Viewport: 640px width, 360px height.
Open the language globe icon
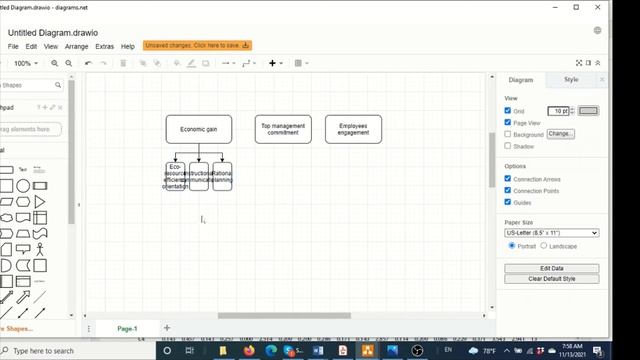pos(597,30)
